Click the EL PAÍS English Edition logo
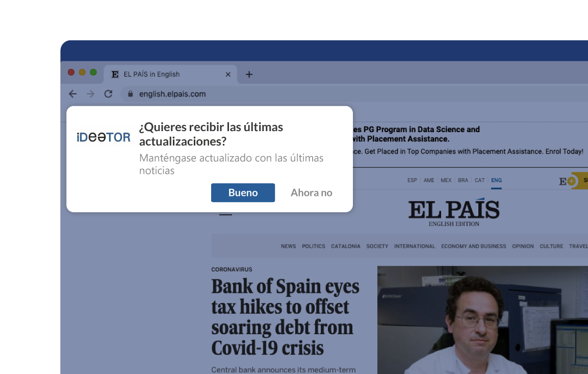This screenshot has width=588, height=374. point(453,212)
